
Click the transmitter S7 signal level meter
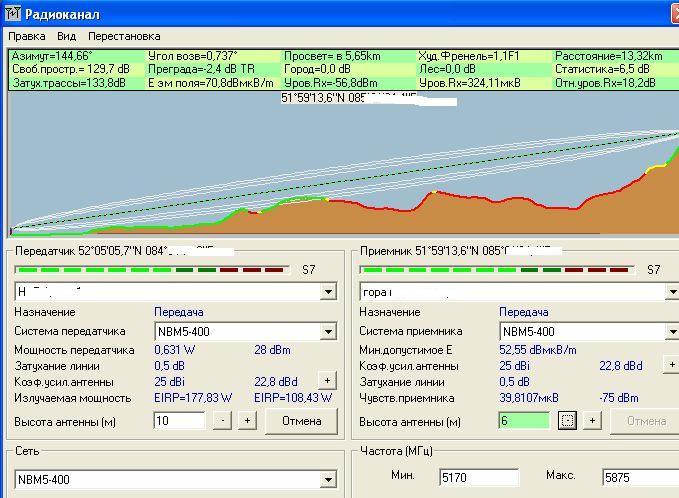click(x=155, y=270)
